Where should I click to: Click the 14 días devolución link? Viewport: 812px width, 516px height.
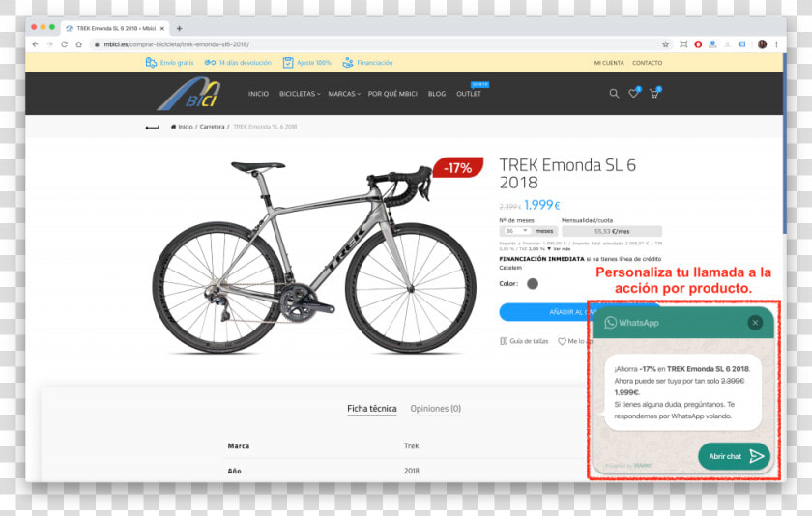pyautogui.click(x=238, y=63)
